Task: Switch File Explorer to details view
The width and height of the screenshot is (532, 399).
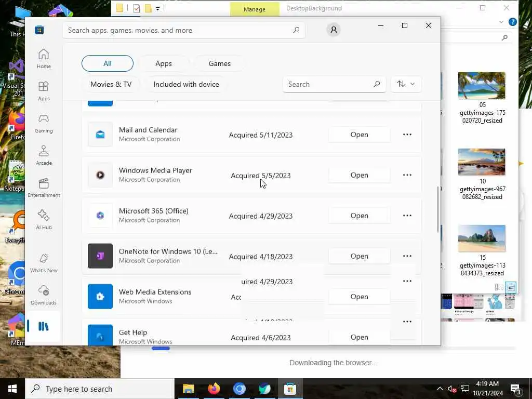Action: [499, 287]
